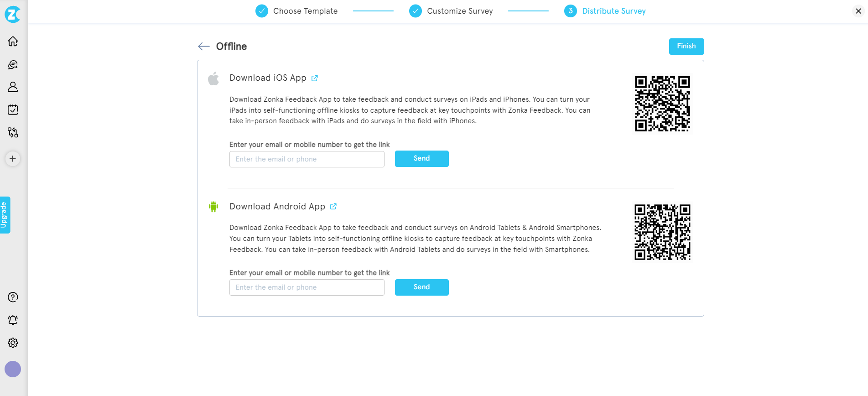The image size is (868, 396).
Task: Open Download Android App external link
Action: 333,206
